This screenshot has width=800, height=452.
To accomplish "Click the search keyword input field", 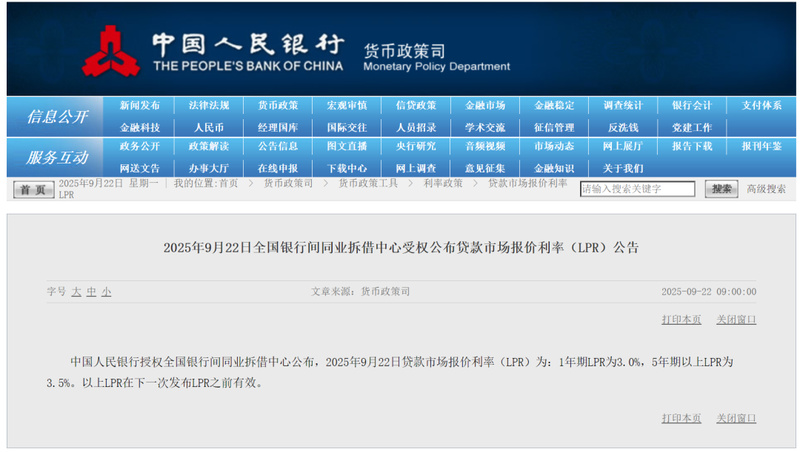I will [637, 189].
